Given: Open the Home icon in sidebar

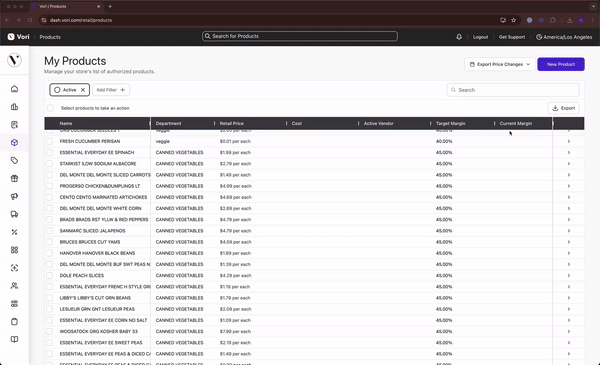Looking at the screenshot, I should 14,89.
